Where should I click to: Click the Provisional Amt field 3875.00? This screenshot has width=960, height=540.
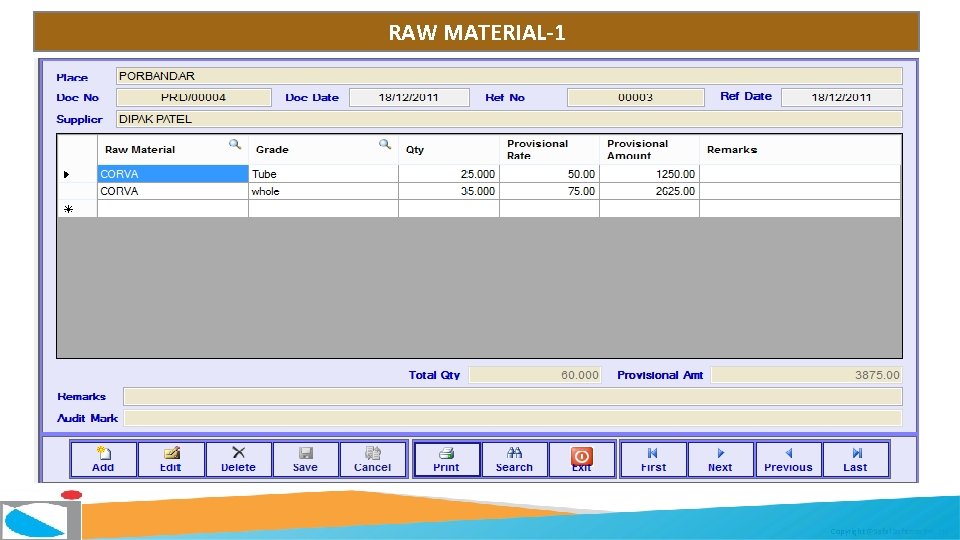point(806,375)
